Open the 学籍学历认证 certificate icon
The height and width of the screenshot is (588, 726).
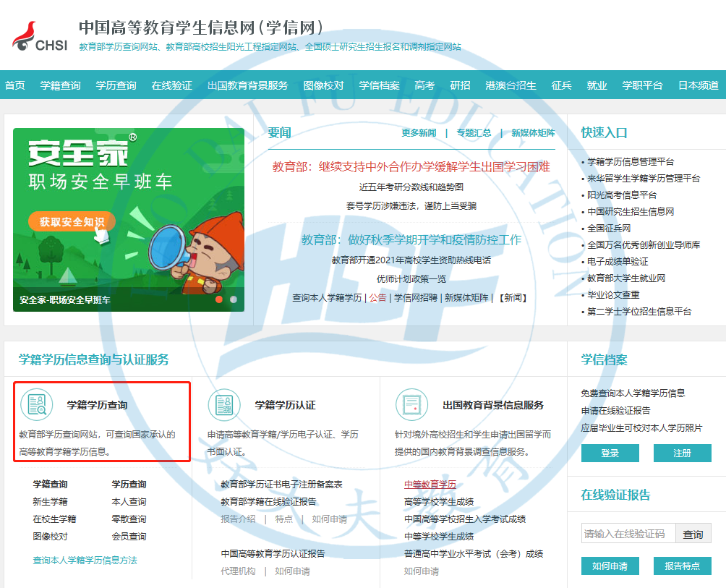click(x=224, y=404)
